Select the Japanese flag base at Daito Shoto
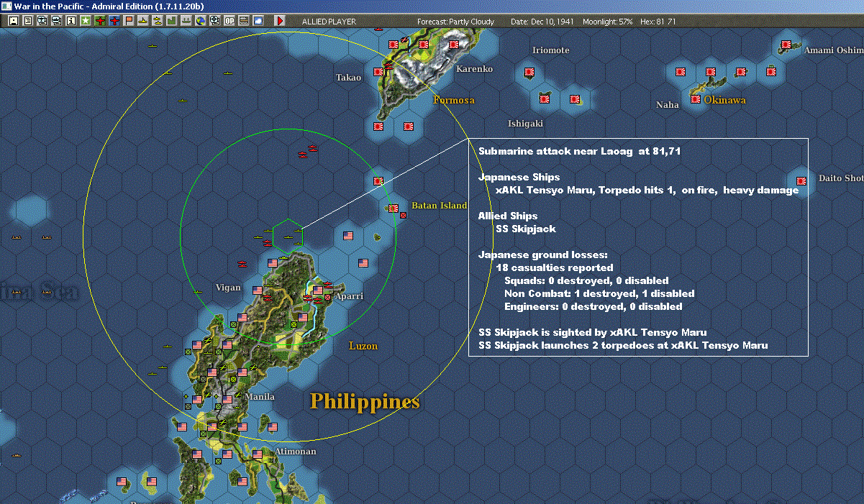Image resolution: width=864 pixels, height=504 pixels. pyautogui.click(x=801, y=180)
